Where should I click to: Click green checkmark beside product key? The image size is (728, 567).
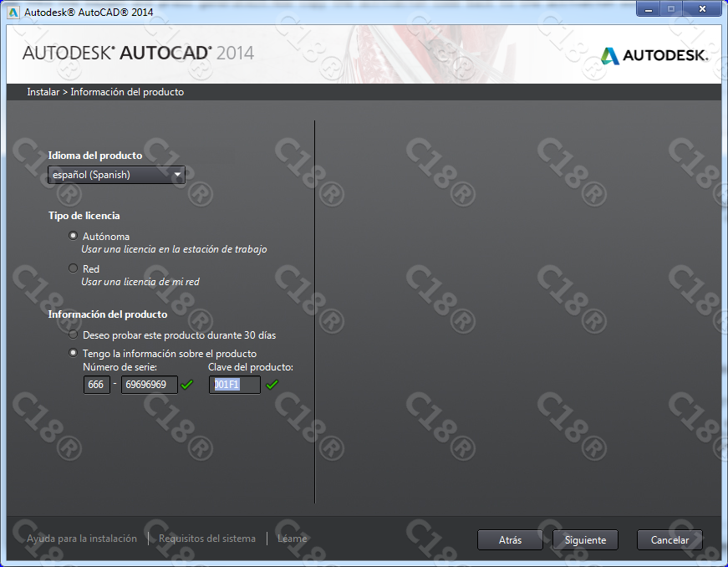(272, 385)
